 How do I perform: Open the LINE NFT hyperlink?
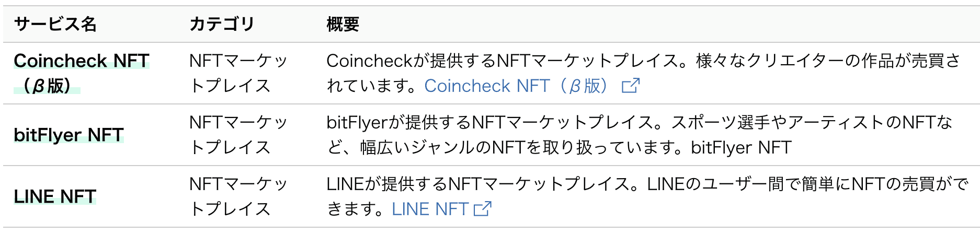(430, 209)
